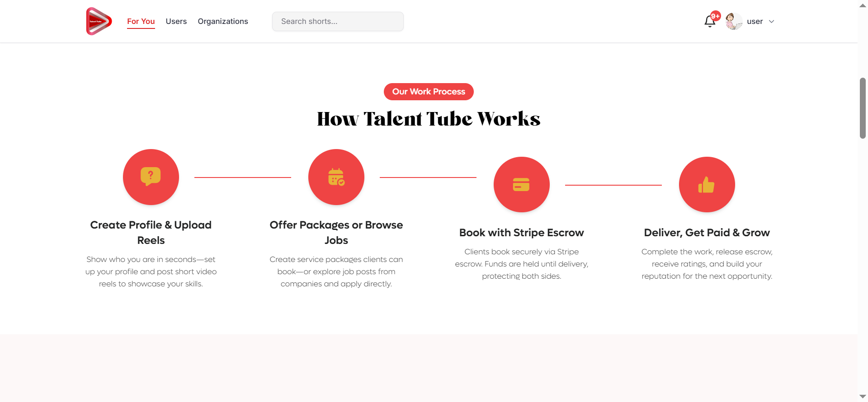Open the notifications bell
The height and width of the screenshot is (402, 868).
[x=709, y=22]
